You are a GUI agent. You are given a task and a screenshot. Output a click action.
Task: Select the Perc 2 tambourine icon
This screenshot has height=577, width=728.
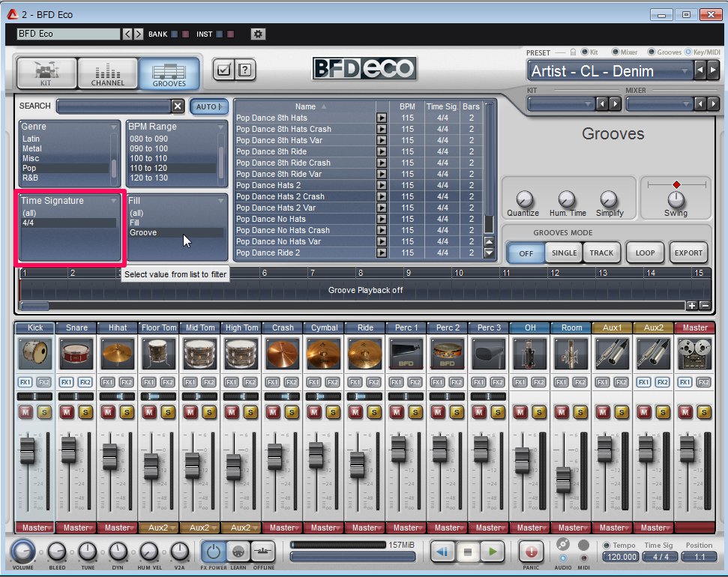(448, 353)
